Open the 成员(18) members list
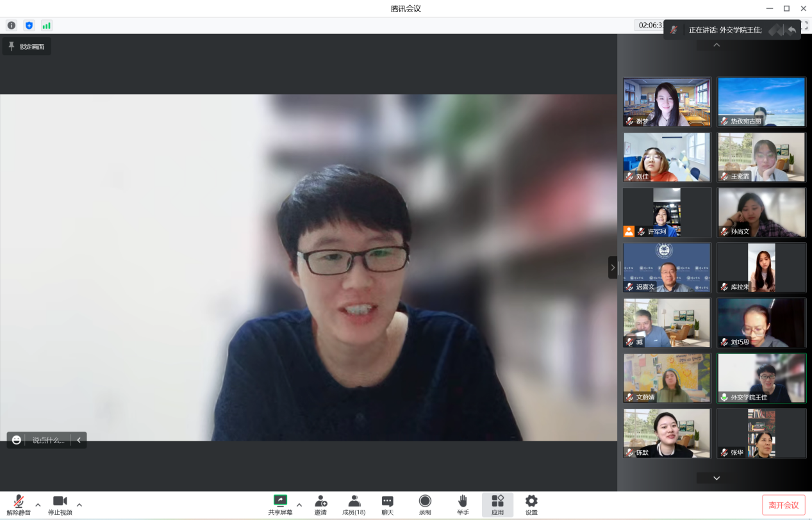 (x=354, y=504)
